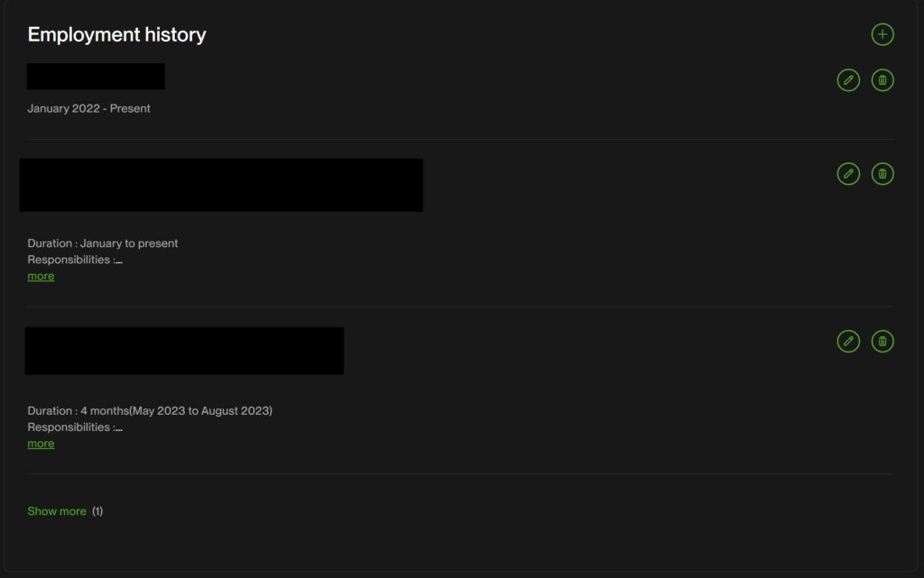Click the 'Duration : January to present' line
Image resolution: width=924 pixels, height=578 pixels.
(103, 243)
